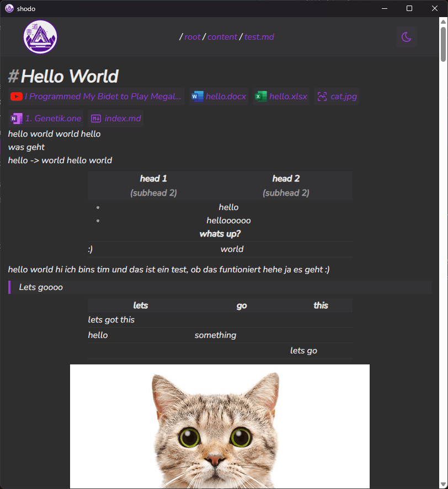The width and height of the screenshot is (448, 489).
Task: Maximize the shodo window
Action: pyautogui.click(x=409, y=8)
